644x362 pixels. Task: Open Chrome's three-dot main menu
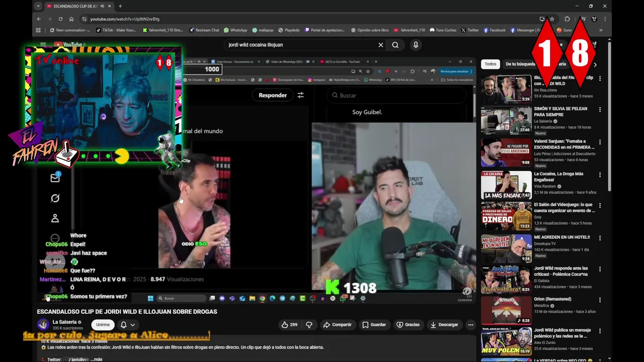click(x=604, y=19)
